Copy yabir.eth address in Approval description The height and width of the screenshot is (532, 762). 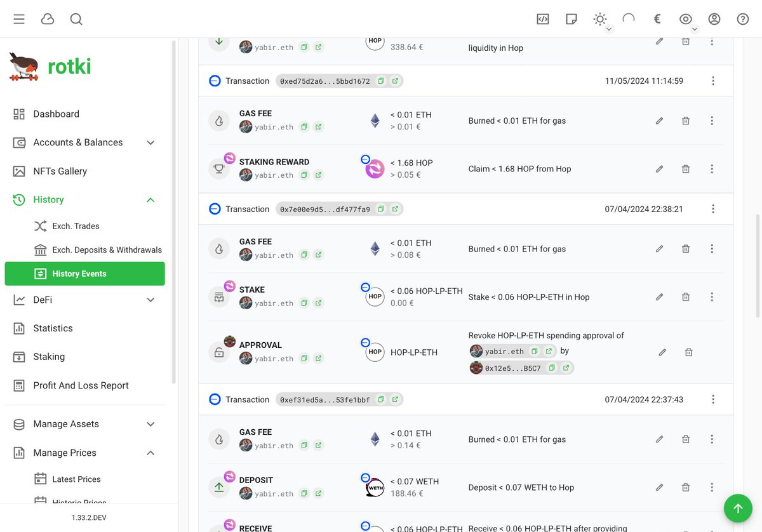pos(535,351)
